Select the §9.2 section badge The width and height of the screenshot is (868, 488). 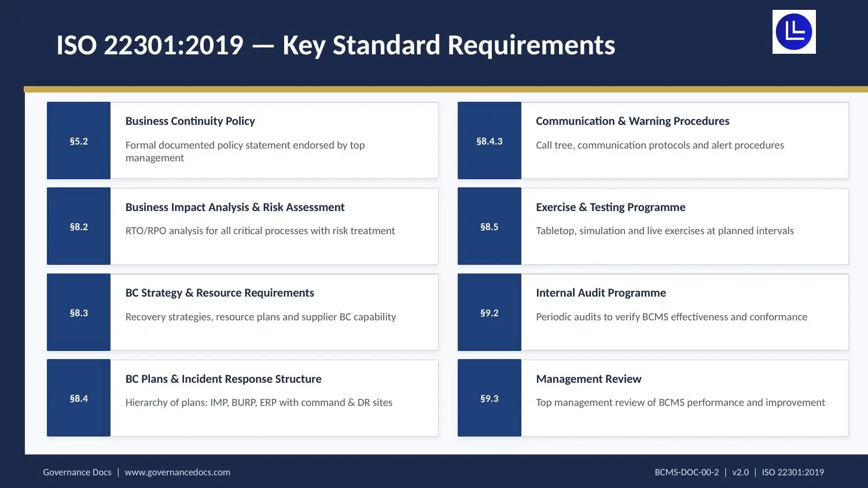point(489,312)
